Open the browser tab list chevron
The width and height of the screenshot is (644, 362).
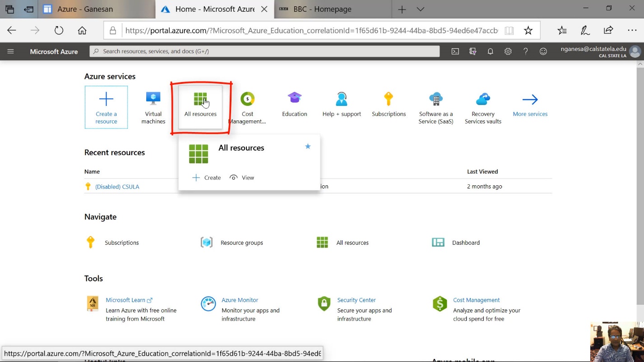pyautogui.click(x=421, y=9)
